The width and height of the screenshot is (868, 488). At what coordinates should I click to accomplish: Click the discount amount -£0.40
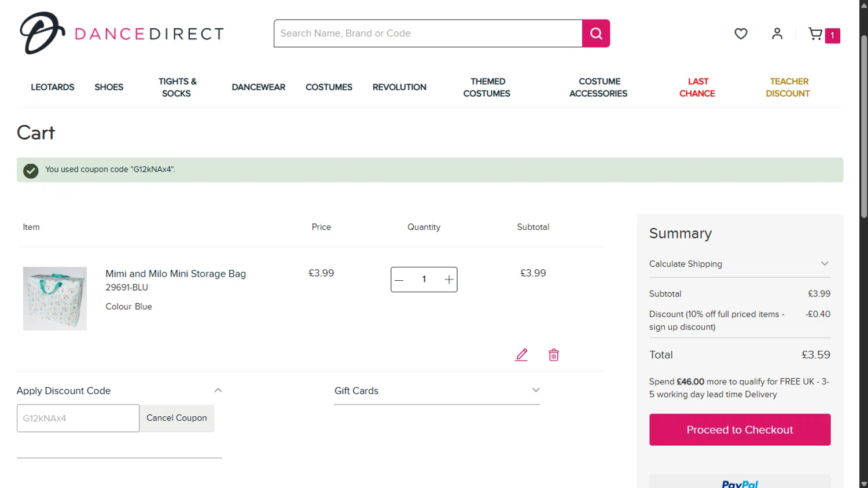coord(818,314)
